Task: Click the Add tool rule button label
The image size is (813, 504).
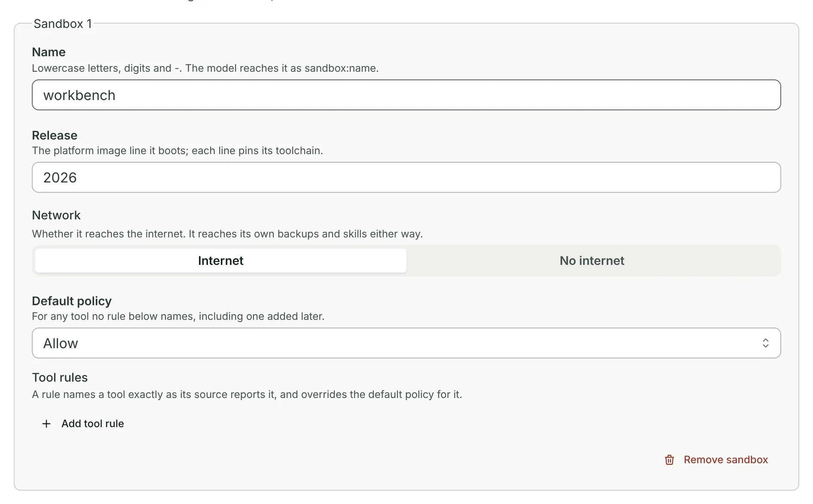Action: tap(92, 424)
